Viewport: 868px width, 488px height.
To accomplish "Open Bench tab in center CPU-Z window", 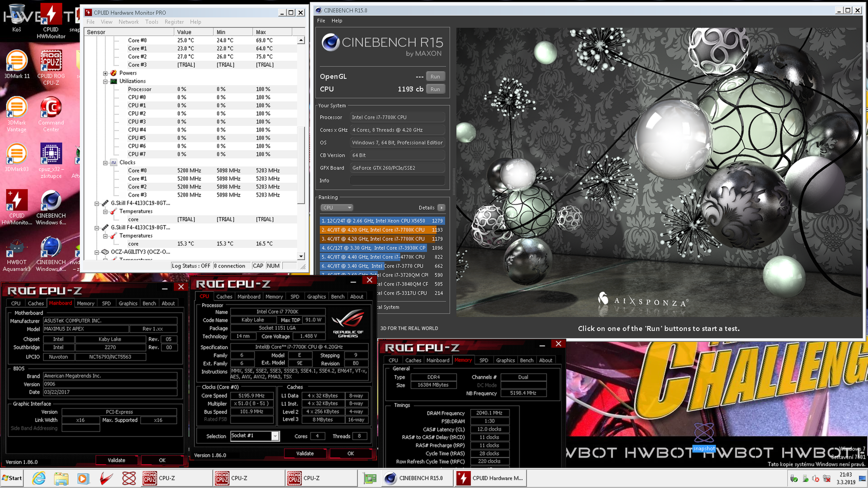I will point(338,296).
